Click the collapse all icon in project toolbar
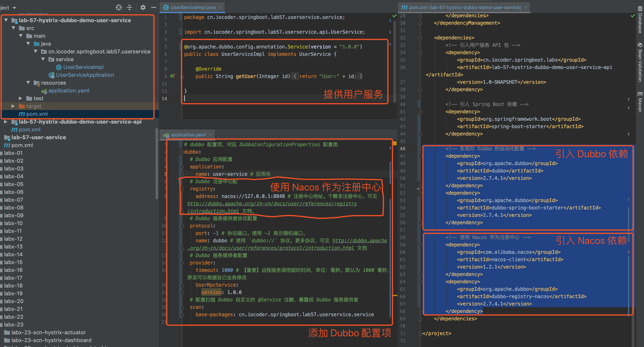 pyautogui.click(x=129, y=8)
